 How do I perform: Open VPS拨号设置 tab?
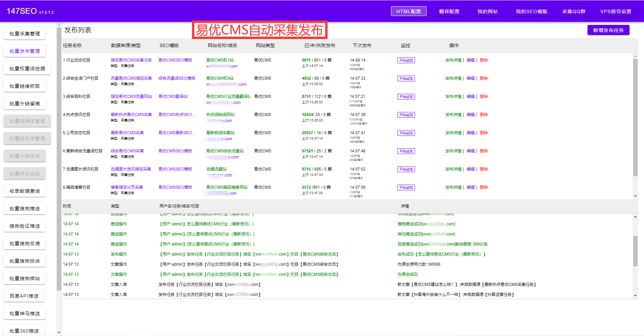point(616,11)
